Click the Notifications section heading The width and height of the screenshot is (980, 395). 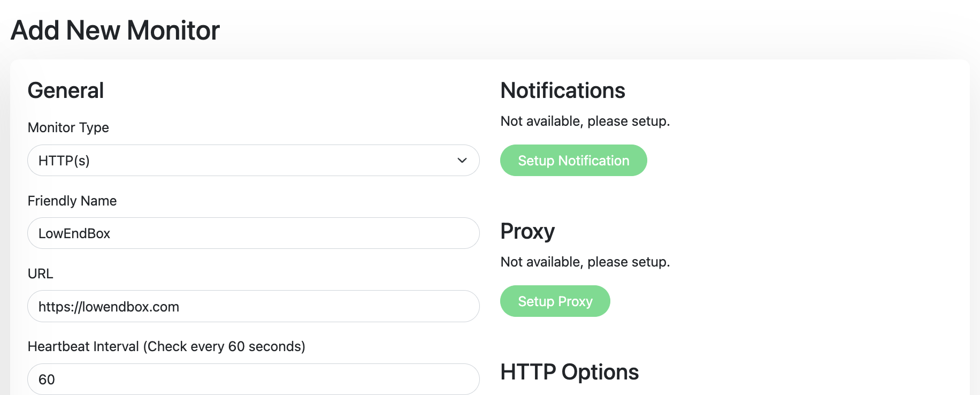563,90
